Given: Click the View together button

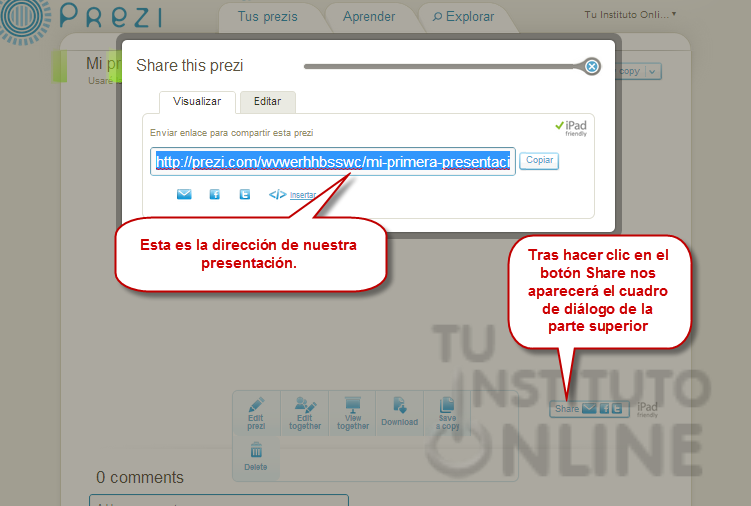Looking at the screenshot, I should (x=353, y=413).
